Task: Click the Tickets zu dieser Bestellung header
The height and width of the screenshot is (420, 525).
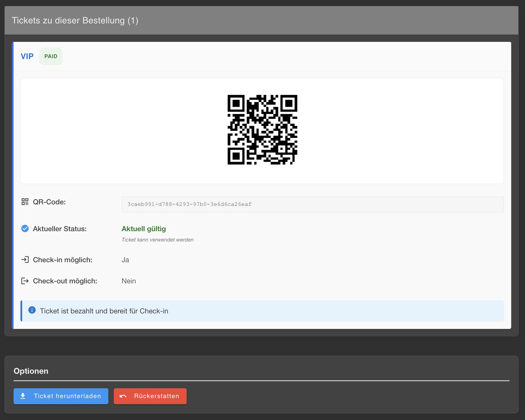Action: [75, 20]
